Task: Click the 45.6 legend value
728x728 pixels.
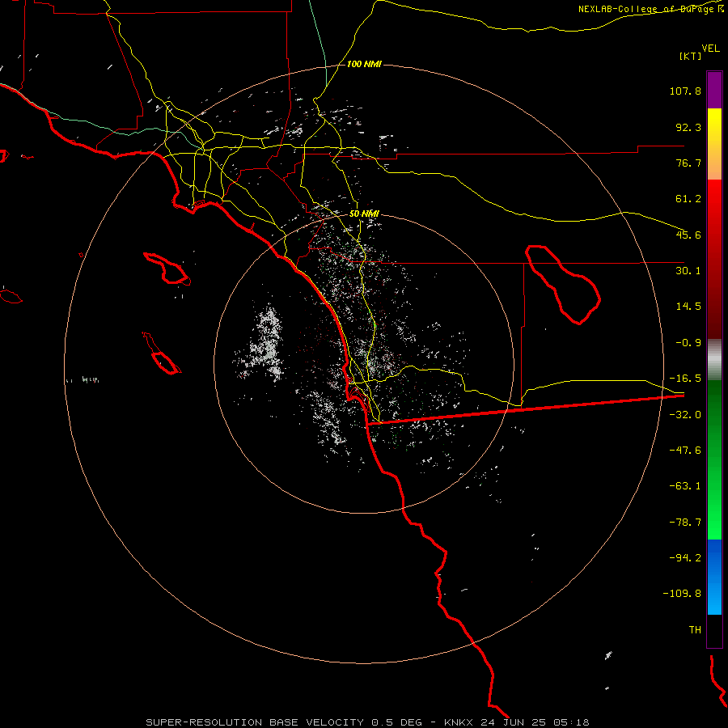Action: [688, 235]
